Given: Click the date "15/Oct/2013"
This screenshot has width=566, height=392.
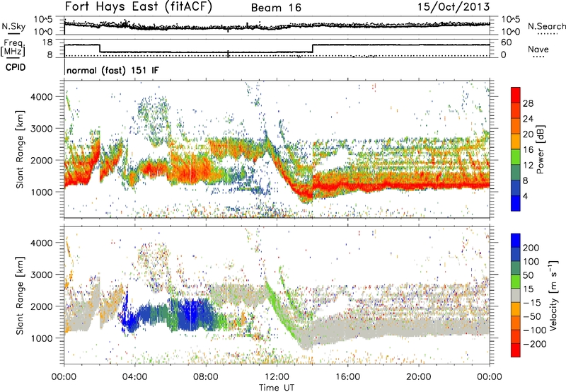Looking at the screenshot, I should point(454,7).
